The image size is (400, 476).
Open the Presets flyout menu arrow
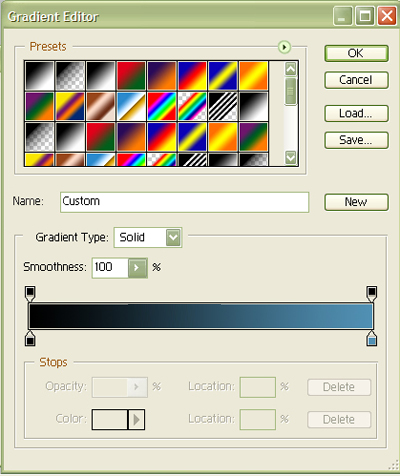(284, 47)
